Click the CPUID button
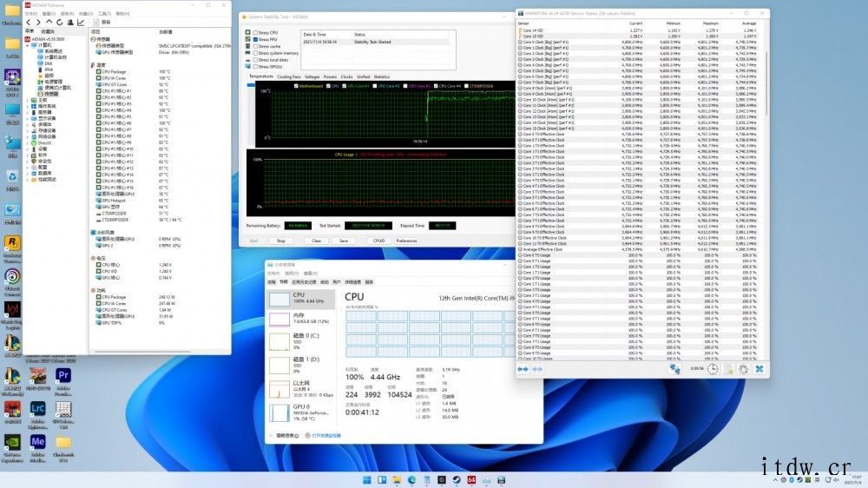868x488 pixels. pyautogui.click(x=378, y=241)
